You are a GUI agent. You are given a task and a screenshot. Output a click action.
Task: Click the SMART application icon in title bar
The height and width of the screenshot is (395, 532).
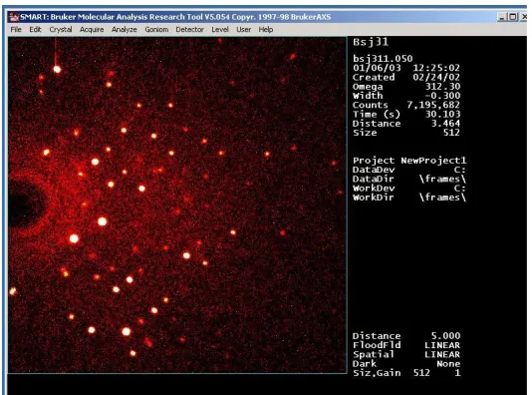14,17
